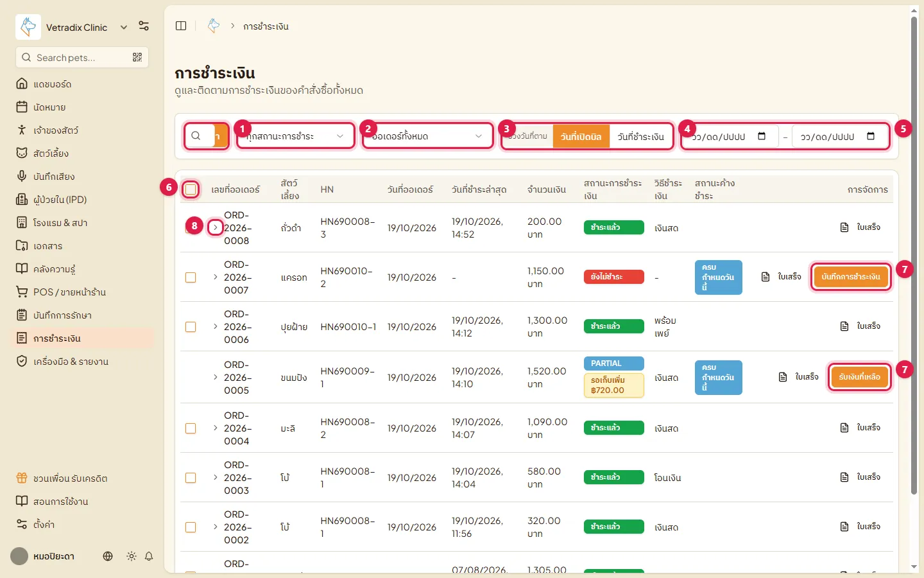
Task: Click the POS shopping cart icon
Action: [22, 292]
